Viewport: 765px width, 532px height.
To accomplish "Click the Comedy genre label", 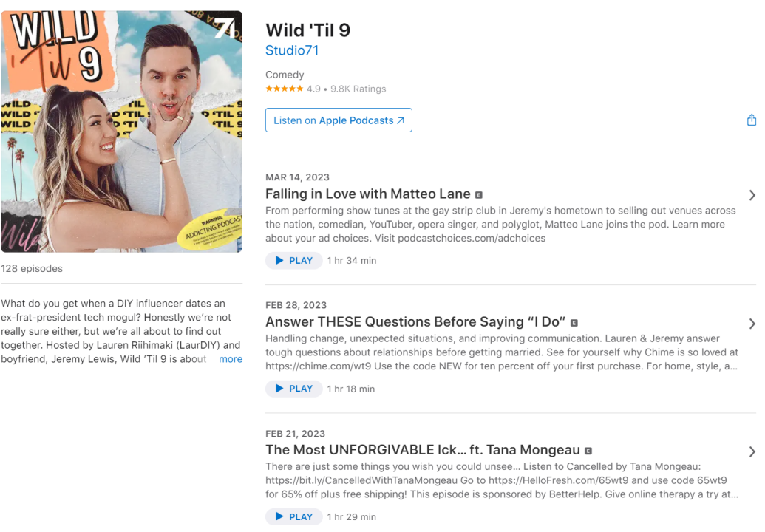I will [x=285, y=75].
